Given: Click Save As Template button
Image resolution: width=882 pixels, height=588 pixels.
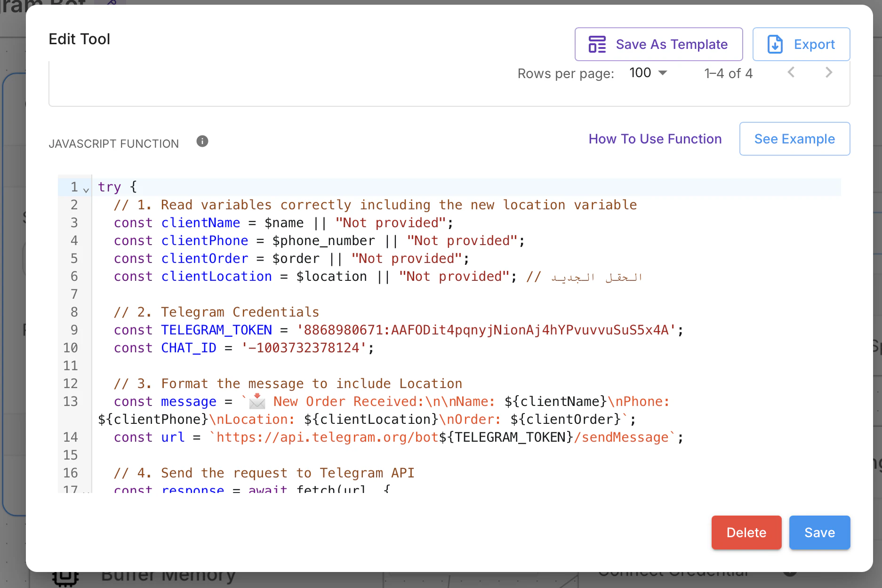Looking at the screenshot, I should tap(658, 44).
